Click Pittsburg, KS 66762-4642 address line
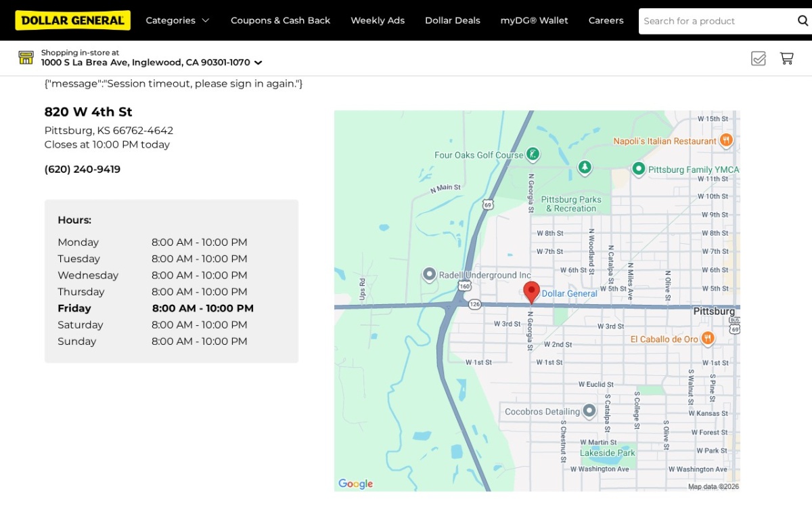Screen dimensions: 812x508 click(x=109, y=131)
